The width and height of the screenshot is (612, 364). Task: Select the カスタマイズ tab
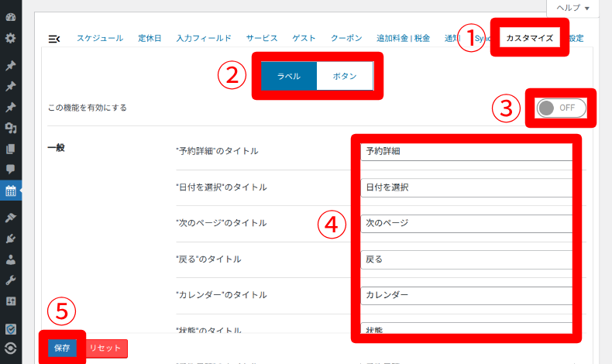pyautogui.click(x=530, y=38)
